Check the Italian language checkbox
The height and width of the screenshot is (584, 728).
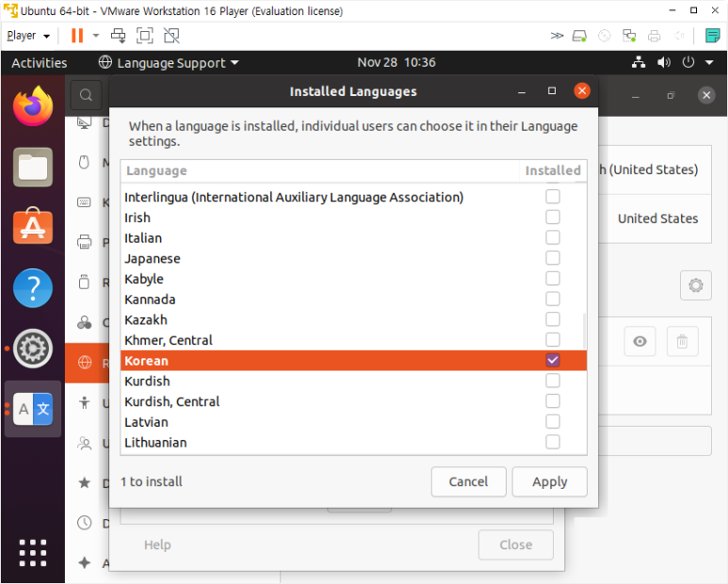(553, 237)
